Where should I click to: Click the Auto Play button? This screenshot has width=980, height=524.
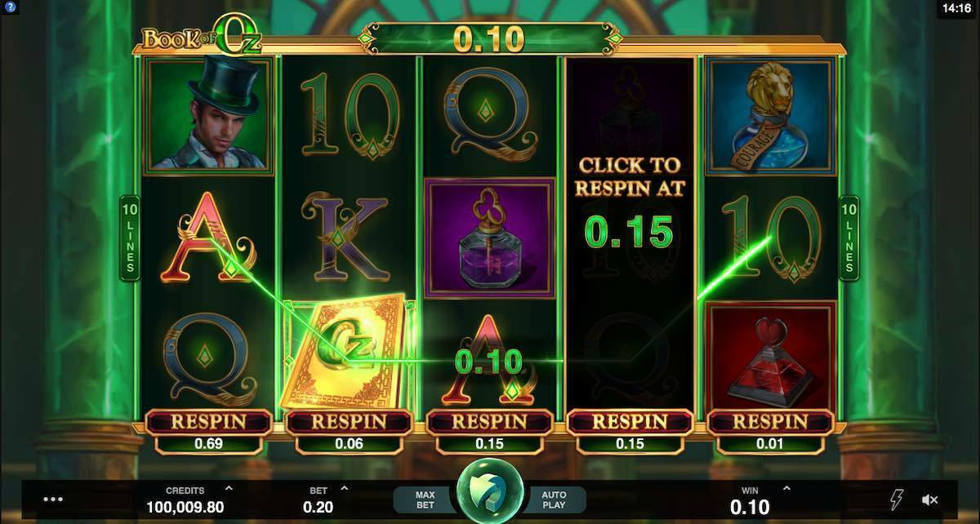556,500
